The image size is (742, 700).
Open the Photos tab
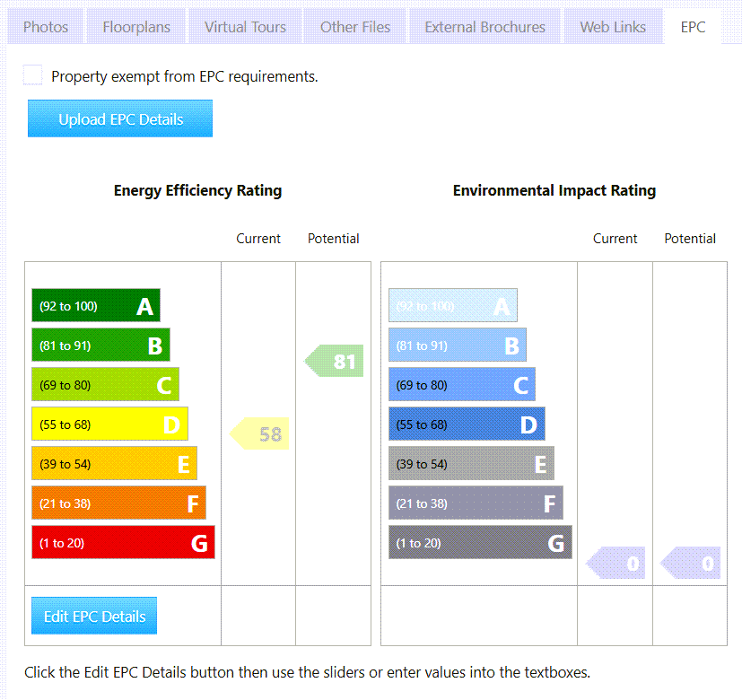[46, 27]
